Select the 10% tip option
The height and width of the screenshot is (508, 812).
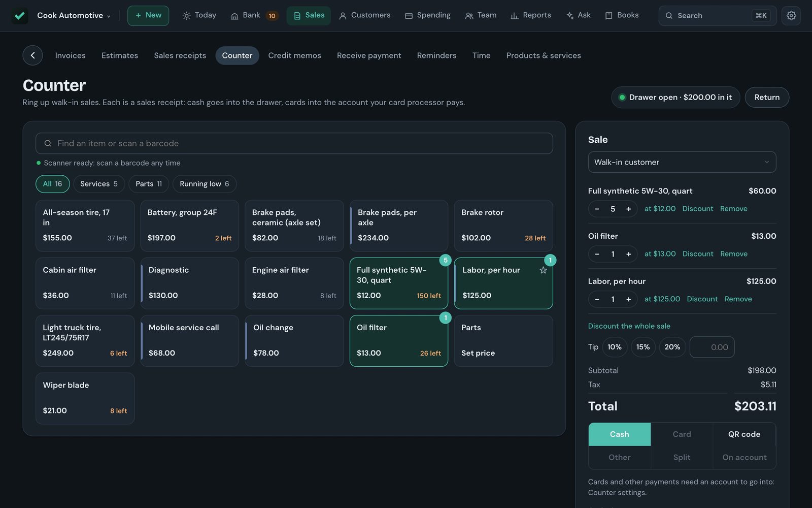[615, 347]
